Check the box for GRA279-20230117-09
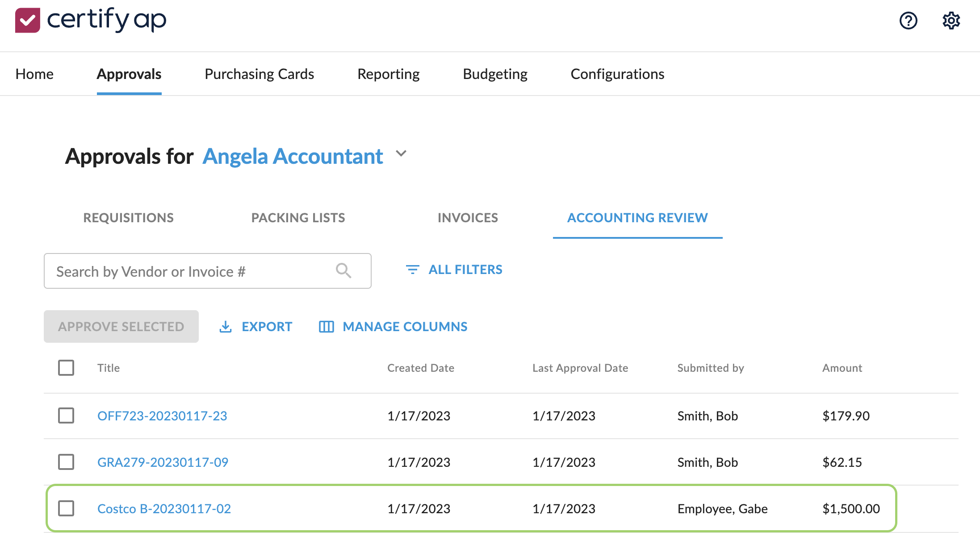 [66, 462]
